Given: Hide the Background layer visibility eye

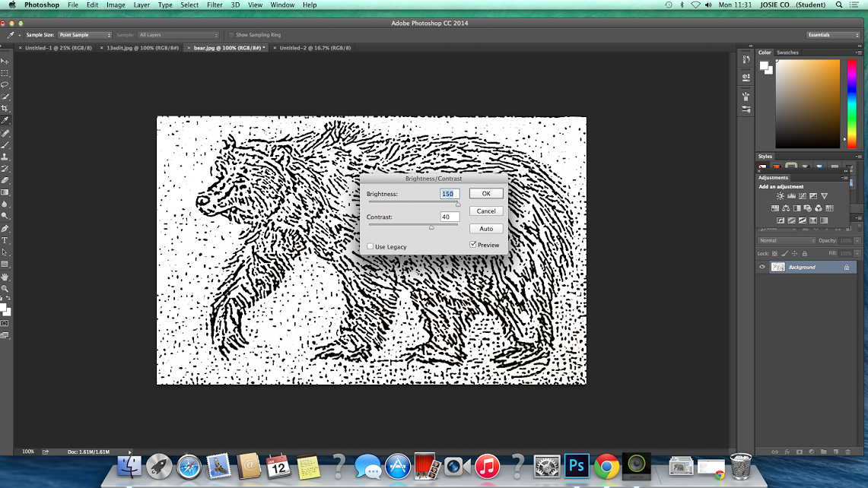Looking at the screenshot, I should (762, 268).
